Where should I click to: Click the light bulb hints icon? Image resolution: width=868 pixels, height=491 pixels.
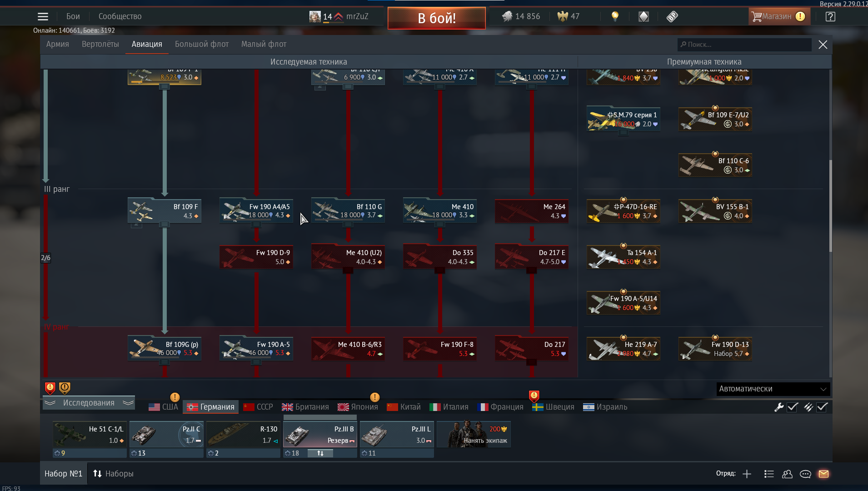[x=615, y=16]
